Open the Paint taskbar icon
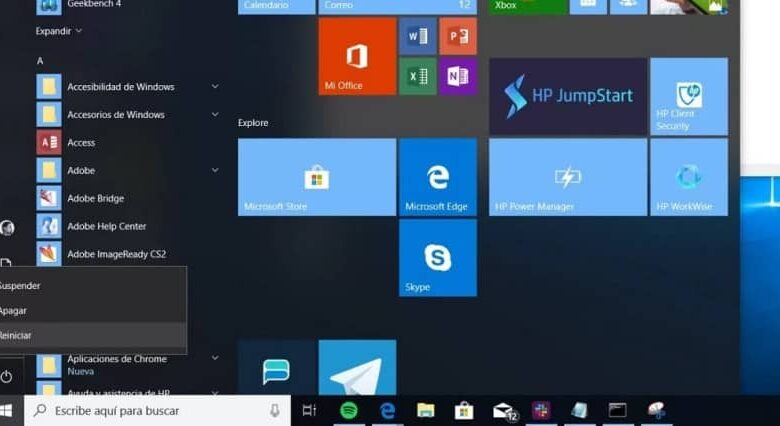This screenshot has height=426, width=780. (657, 411)
